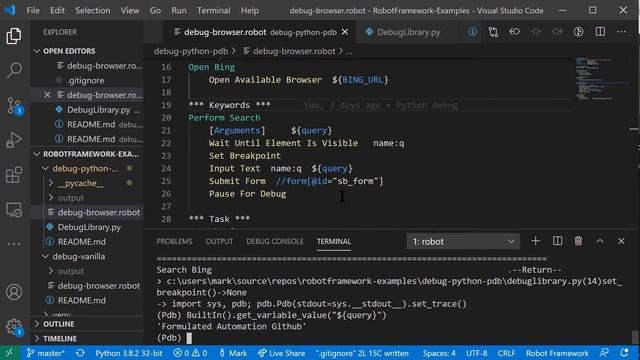Collapse the debug-vanilla folder
The image size is (640, 360).
45,256
